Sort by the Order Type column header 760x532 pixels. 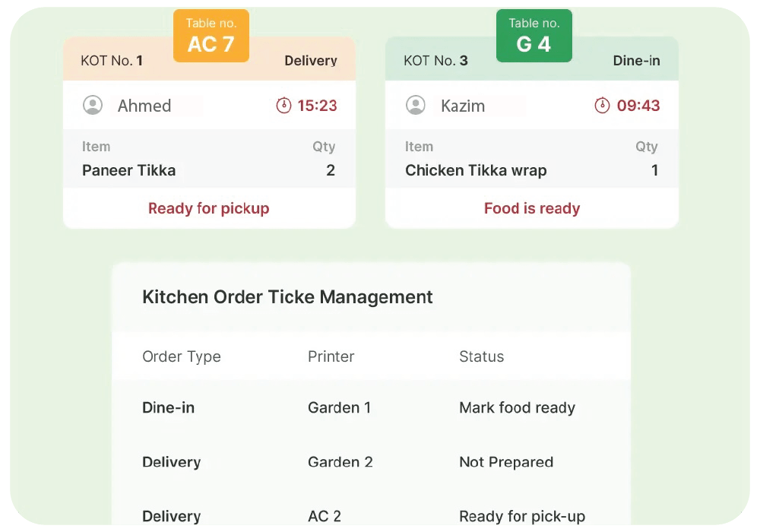(182, 356)
